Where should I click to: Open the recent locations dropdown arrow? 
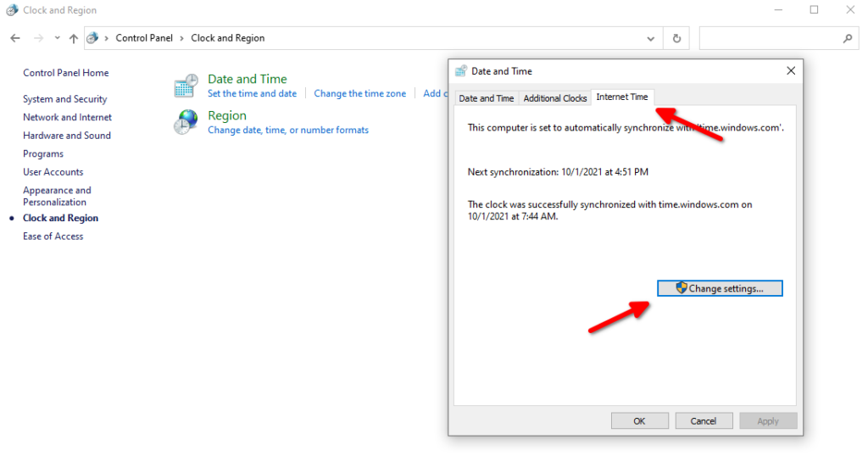click(57, 38)
